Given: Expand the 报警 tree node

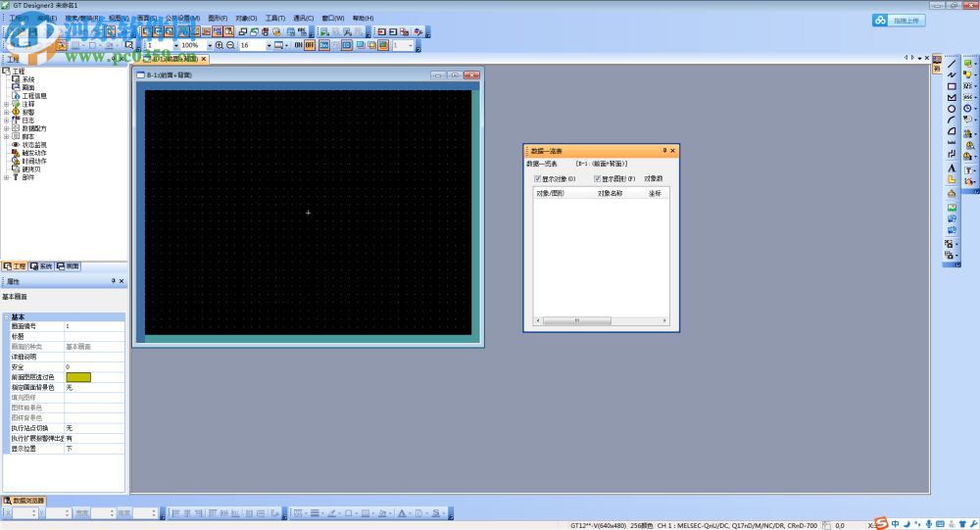Looking at the screenshot, I should click(x=6, y=113).
